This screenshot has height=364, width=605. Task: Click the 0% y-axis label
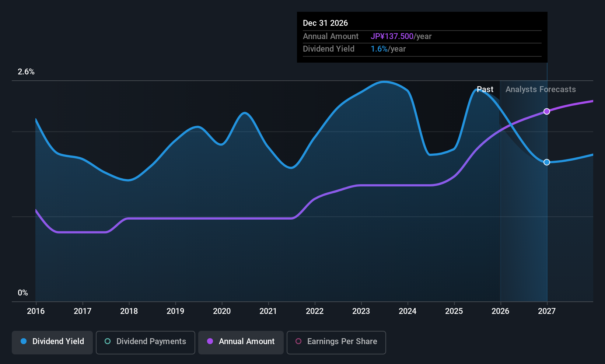pyautogui.click(x=23, y=293)
